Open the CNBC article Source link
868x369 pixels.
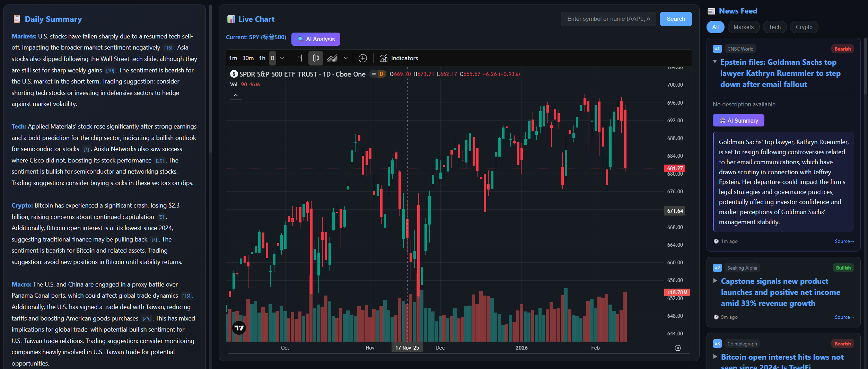[x=844, y=241]
